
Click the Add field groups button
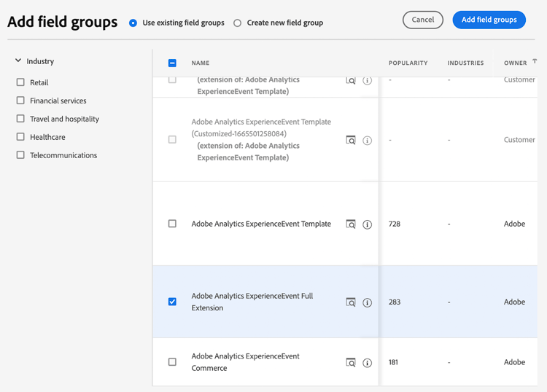point(489,20)
